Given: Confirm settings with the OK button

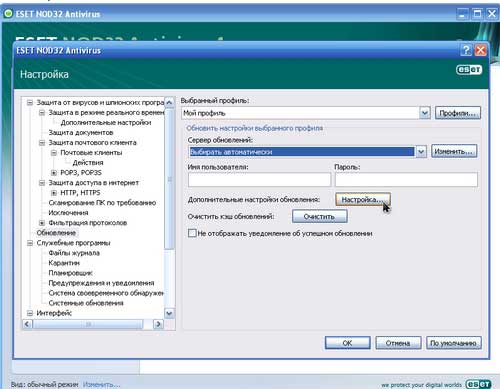Looking at the screenshot, I should [x=348, y=343].
